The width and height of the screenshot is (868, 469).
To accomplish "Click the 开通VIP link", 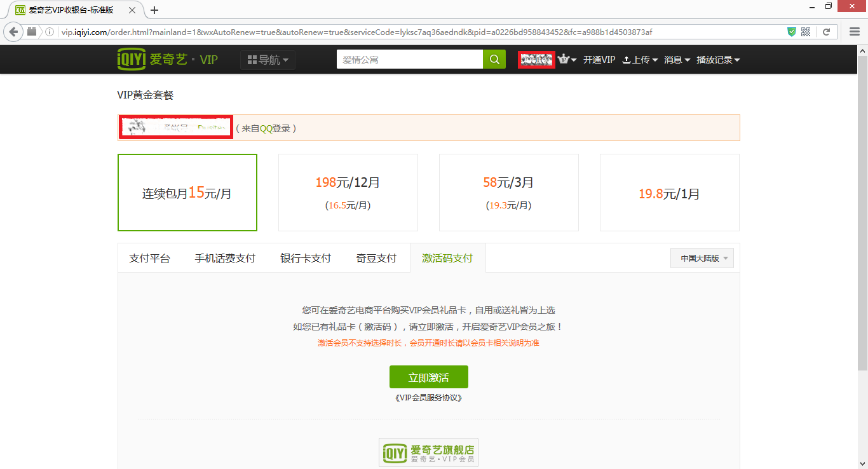I will (599, 60).
